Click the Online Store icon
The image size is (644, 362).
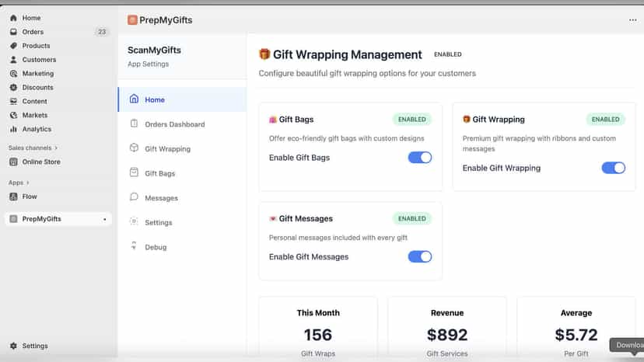[13, 162]
